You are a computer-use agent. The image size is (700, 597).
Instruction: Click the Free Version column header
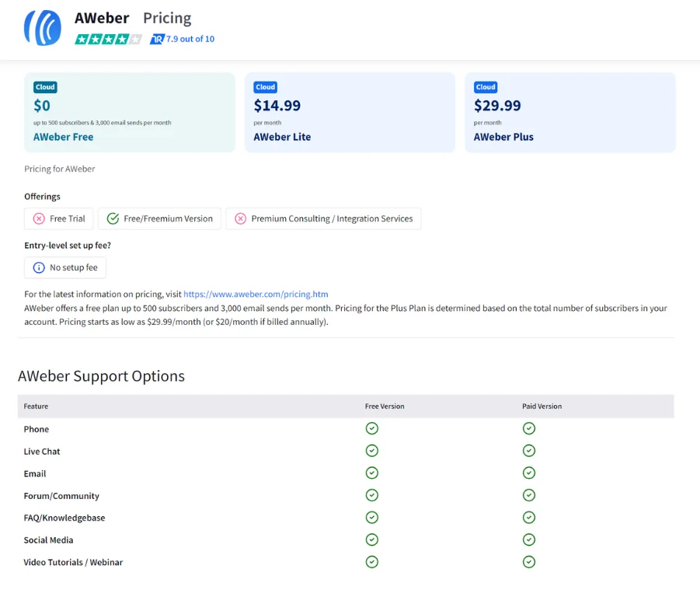(x=385, y=407)
